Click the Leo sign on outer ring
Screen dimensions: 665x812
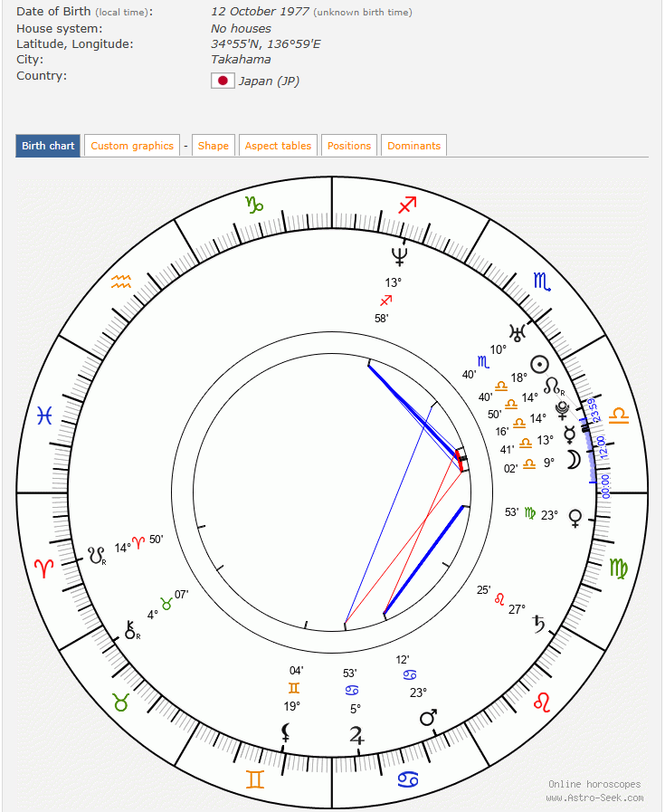click(x=542, y=702)
